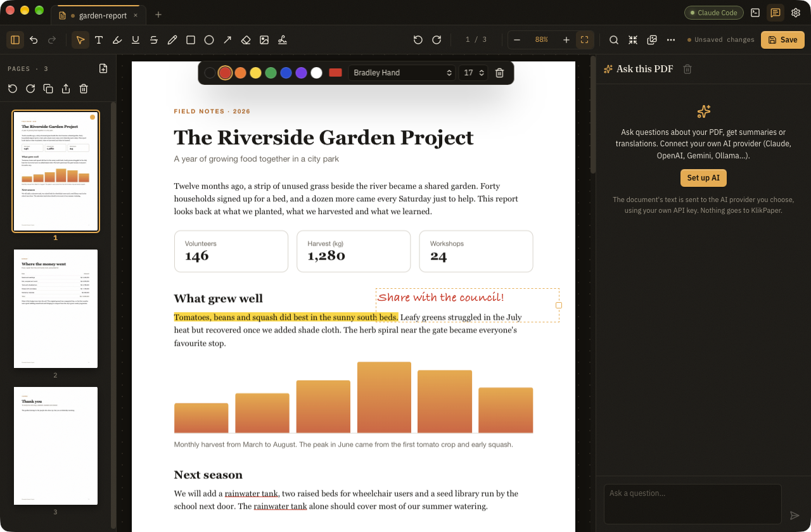Screen dimensions: 811x532
Task: Switch to the garden-report tab
Action: point(98,15)
